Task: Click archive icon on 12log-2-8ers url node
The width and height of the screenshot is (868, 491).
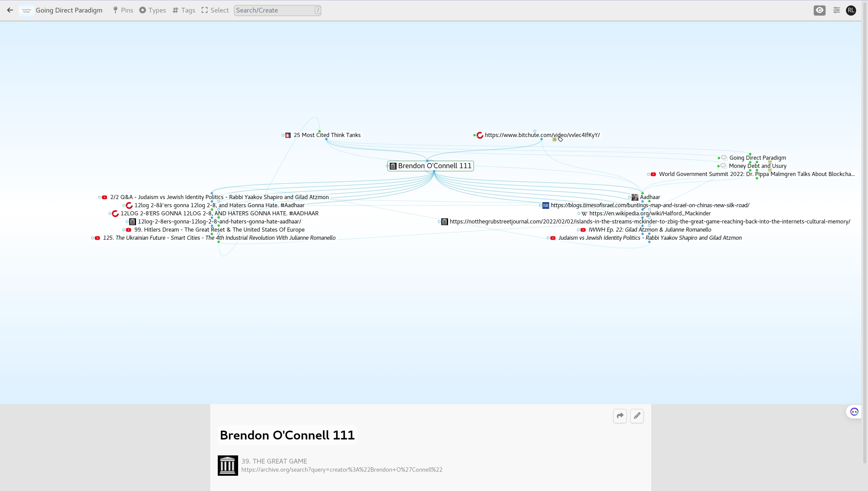Action: 133,222
